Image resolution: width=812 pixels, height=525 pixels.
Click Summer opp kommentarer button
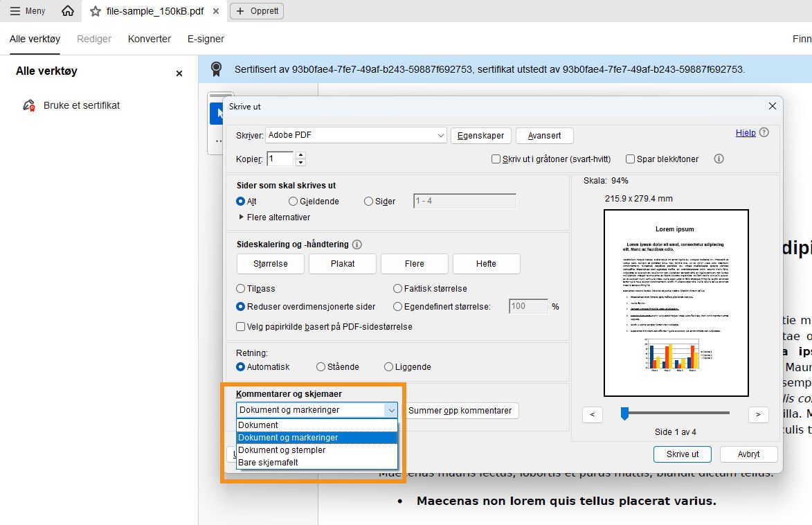[x=461, y=411]
